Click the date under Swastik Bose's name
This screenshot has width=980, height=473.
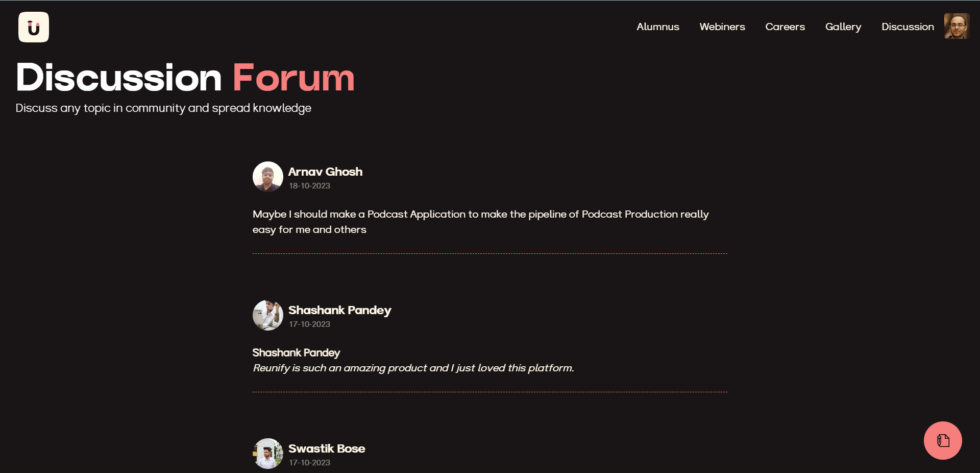[x=309, y=463]
